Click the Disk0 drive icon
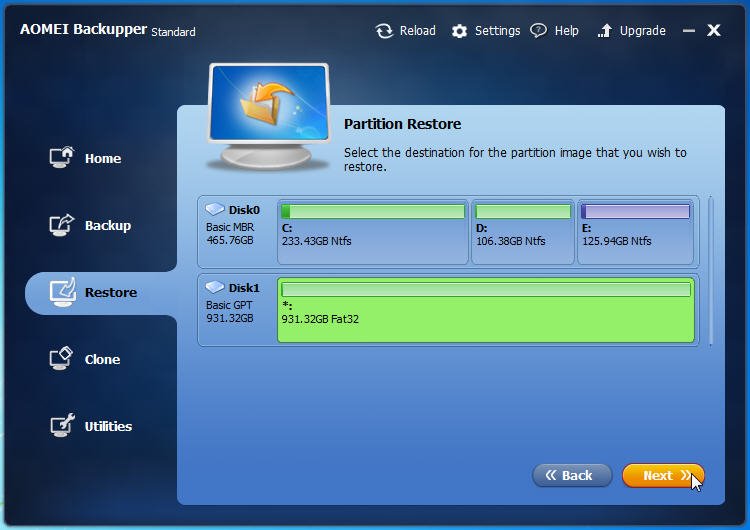750x530 pixels. coord(215,209)
